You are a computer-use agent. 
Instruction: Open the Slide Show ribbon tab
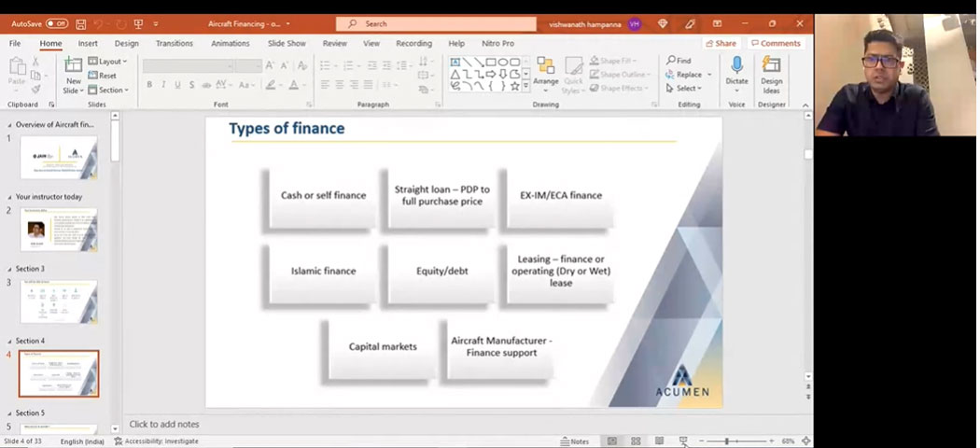coord(287,43)
